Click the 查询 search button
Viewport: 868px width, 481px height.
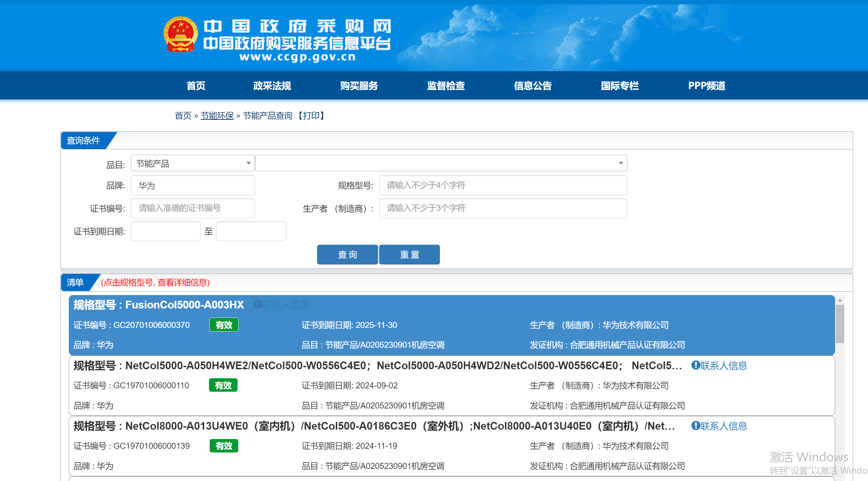pyautogui.click(x=347, y=254)
